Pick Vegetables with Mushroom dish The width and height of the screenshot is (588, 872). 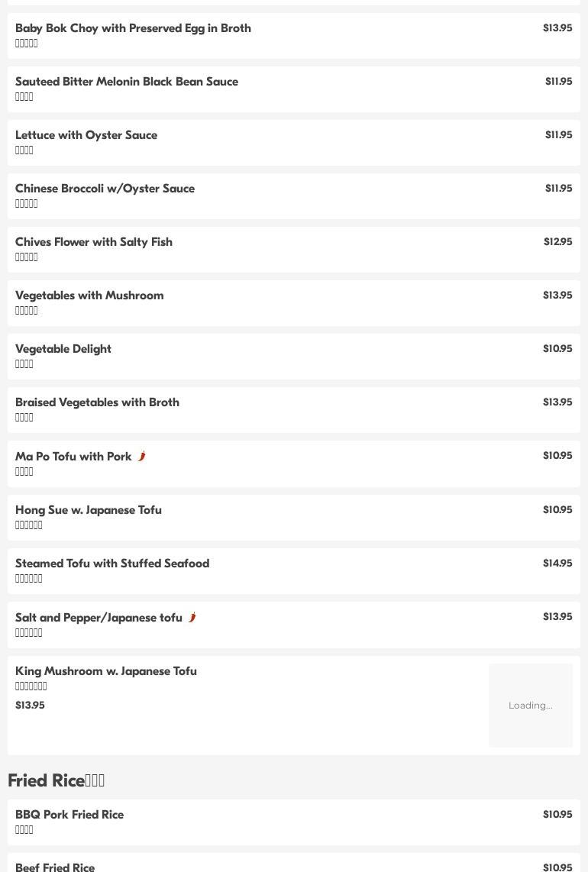89,296
